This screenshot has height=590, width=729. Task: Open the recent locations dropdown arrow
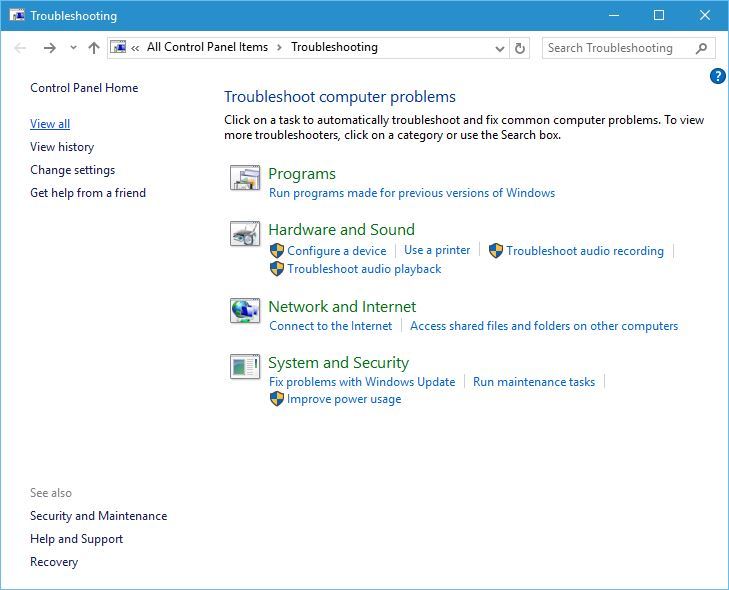coord(73,47)
